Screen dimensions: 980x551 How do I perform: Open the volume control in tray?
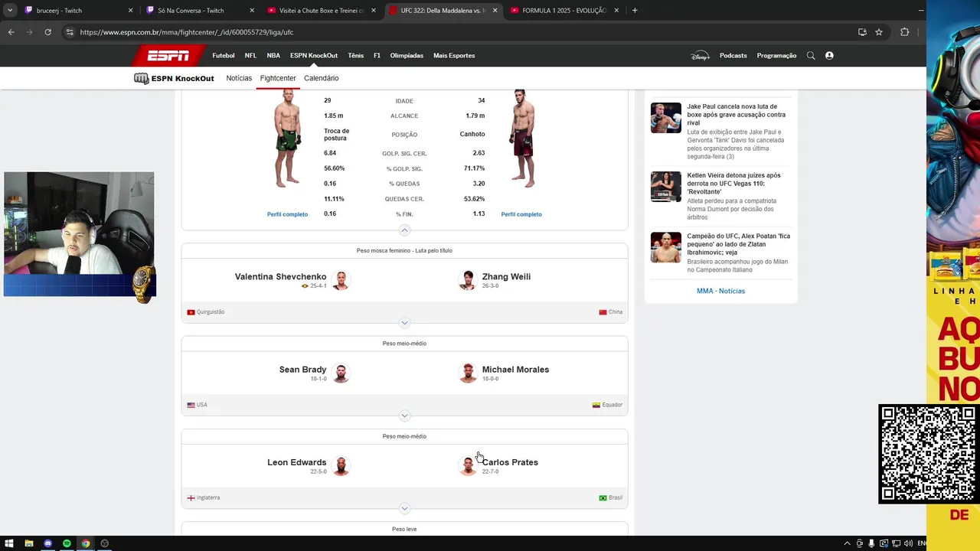coord(908,543)
